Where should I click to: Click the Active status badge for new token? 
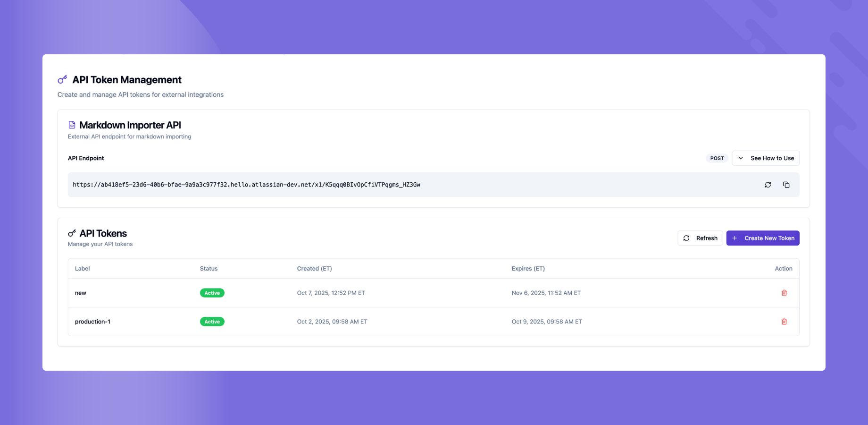pyautogui.click(x=212, y=293)
